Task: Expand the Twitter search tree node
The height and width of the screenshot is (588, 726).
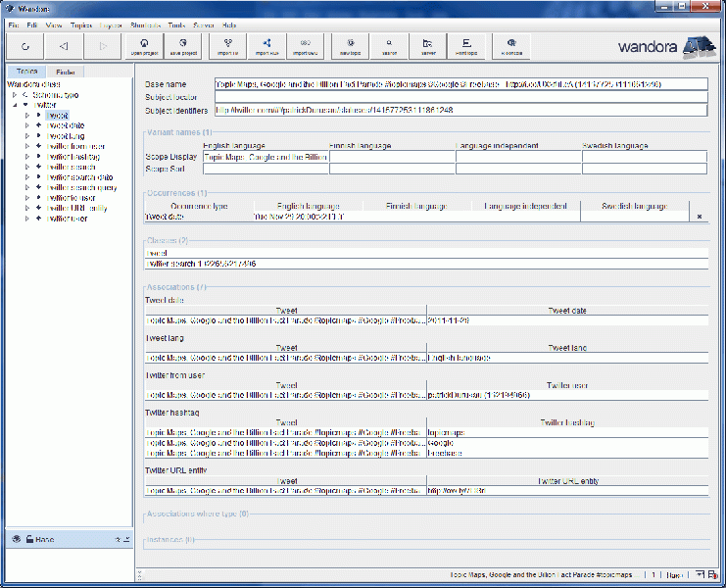Action: point(26,167)
